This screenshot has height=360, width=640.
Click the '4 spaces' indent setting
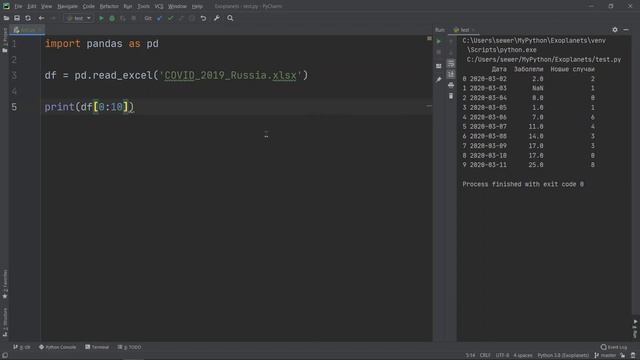pos(523,356)
